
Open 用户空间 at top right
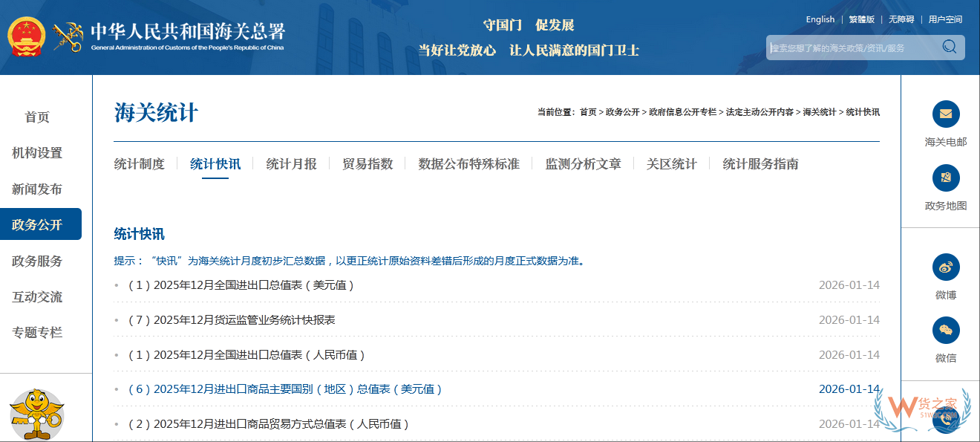click(x=947, y=19)
